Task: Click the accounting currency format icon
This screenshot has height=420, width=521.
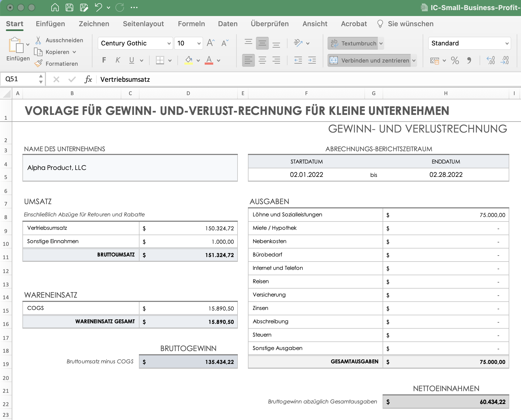Action: tap(435, 61)
